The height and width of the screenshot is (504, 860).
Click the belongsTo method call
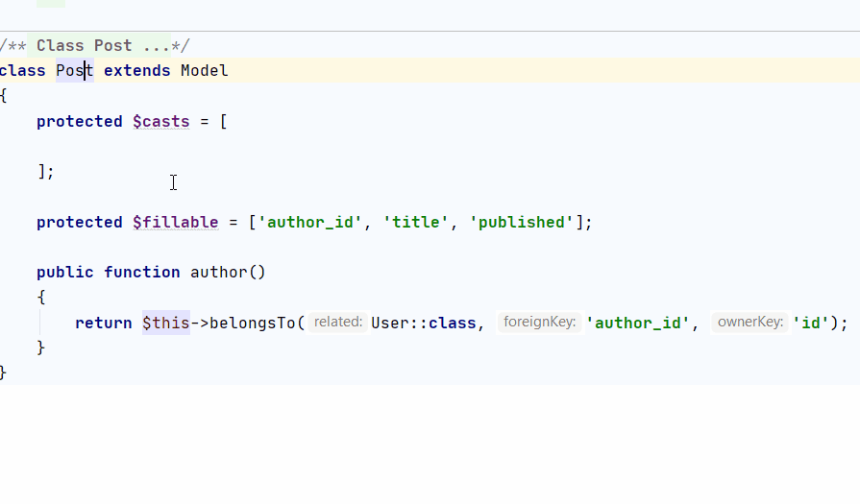tap(253, 323)
